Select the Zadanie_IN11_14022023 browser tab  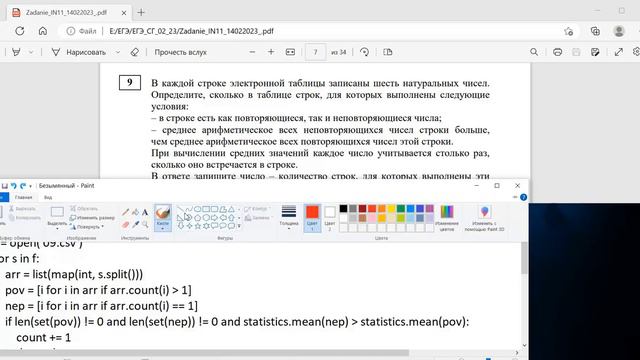pyautogui.click(x=69, y=13)
